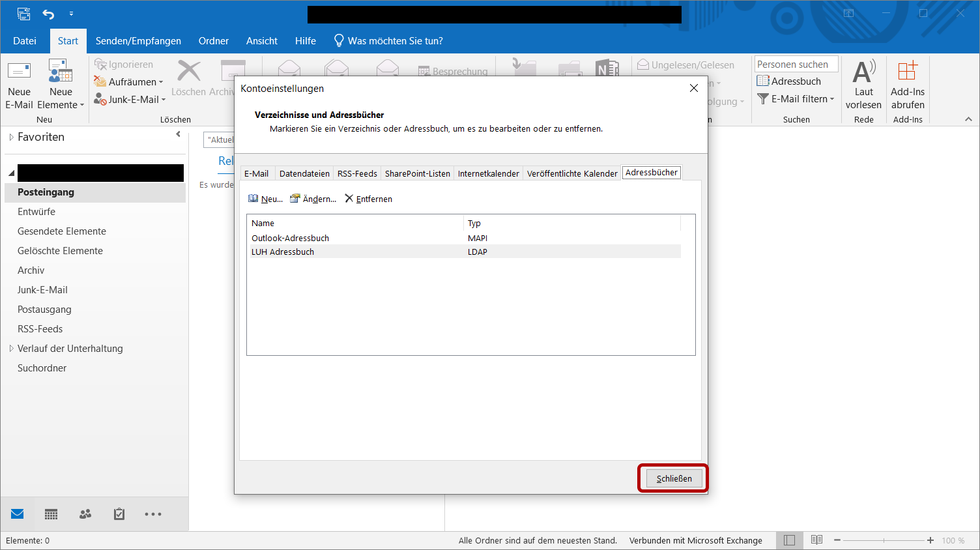Select the Posteingang folder
The height and width of the screenshot is (550, 980).
(x=95, y=192)
